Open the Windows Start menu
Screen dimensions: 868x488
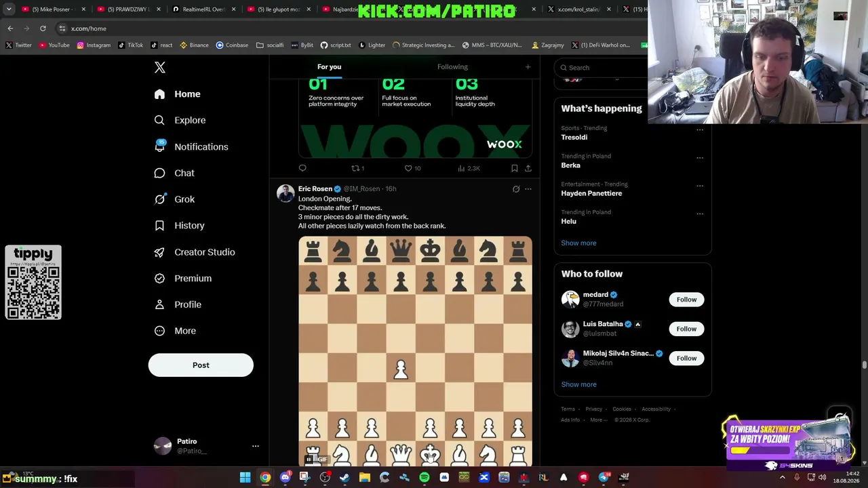(x=245, y=478)
